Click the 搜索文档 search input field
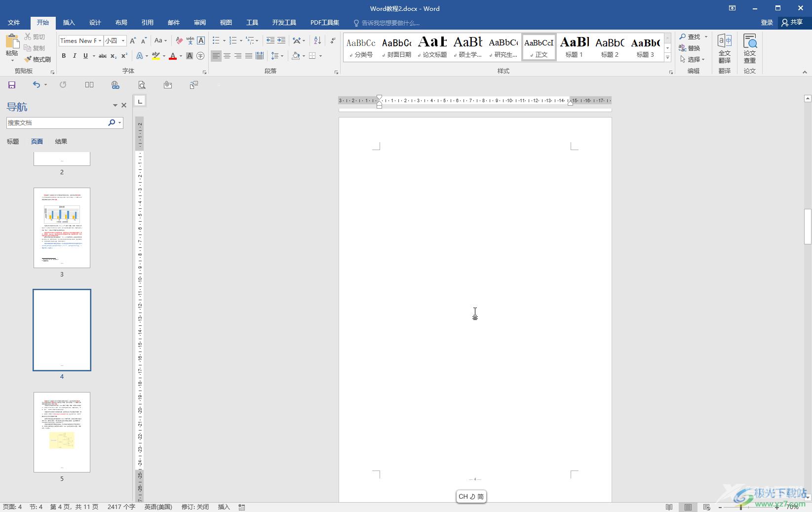The height and width of the screenshot is (512, 812). point(57,122)
